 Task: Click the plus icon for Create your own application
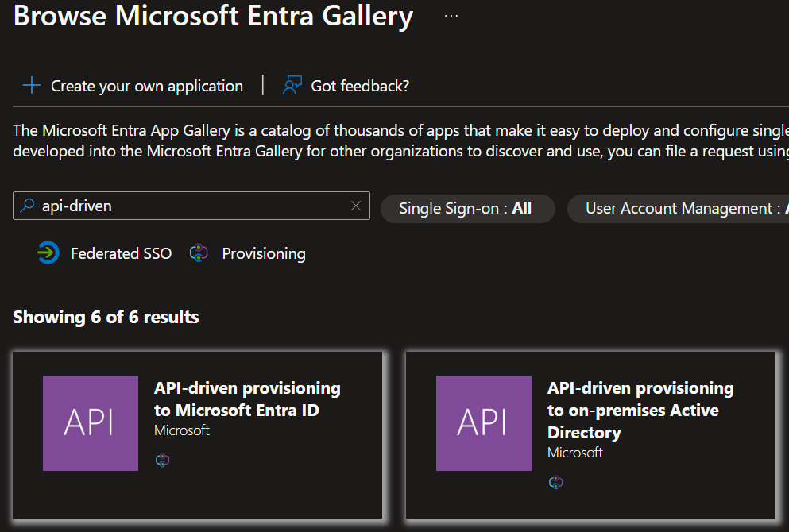click(31, 86)
